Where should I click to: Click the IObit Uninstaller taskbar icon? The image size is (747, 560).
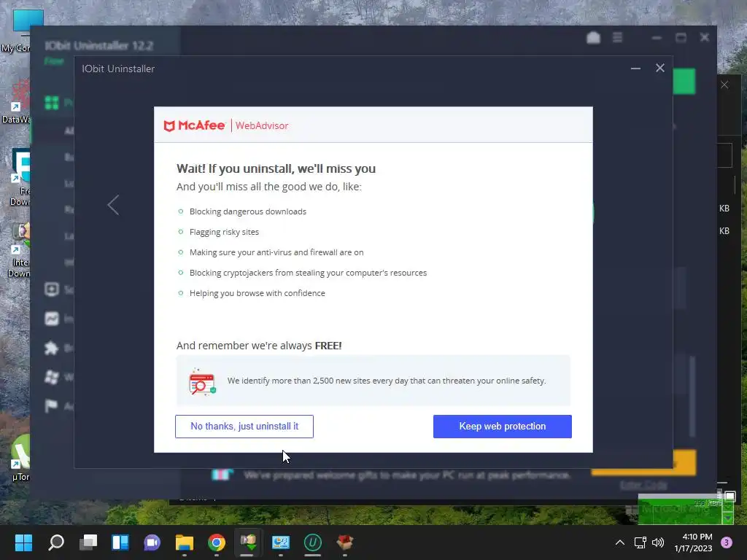click(x=312, y=542)
